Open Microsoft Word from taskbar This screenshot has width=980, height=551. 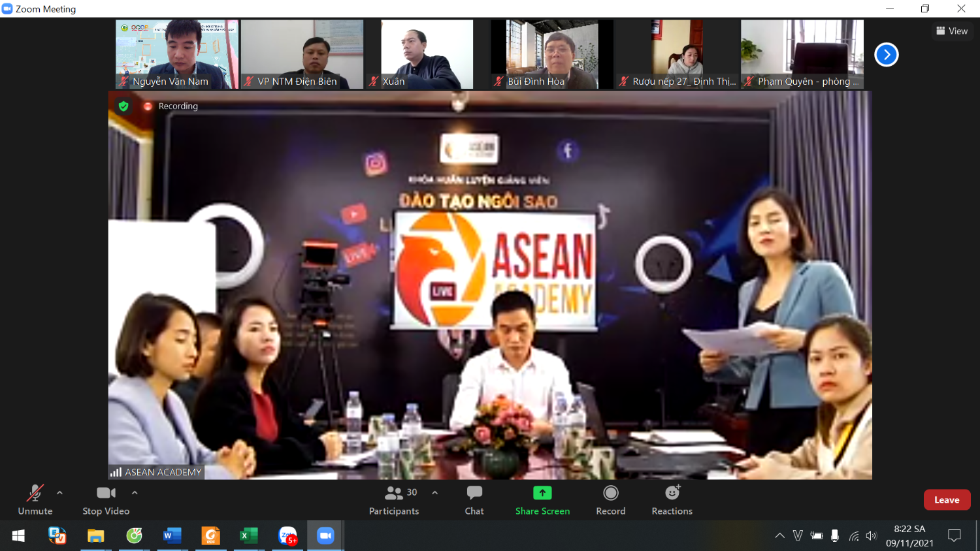tap(172, 536)
